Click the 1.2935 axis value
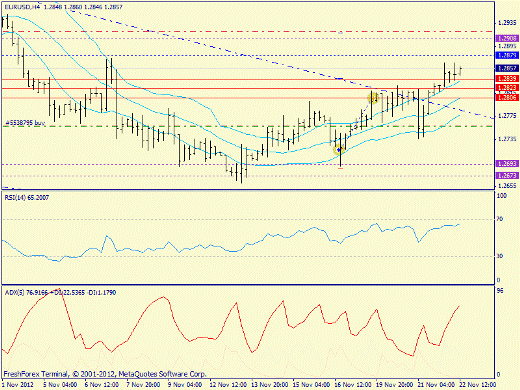Image resolution: width=520 pixels, height=390 pixels. [x=507, y=23]
